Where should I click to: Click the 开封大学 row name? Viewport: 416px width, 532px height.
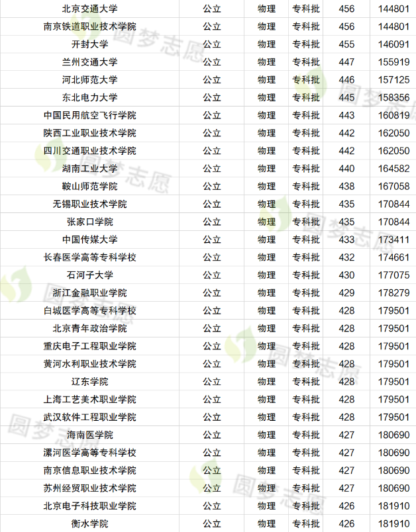tap(89, 44)
